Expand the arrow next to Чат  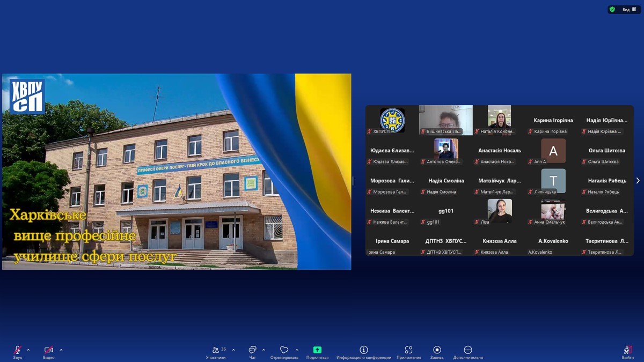click(264, 350)
